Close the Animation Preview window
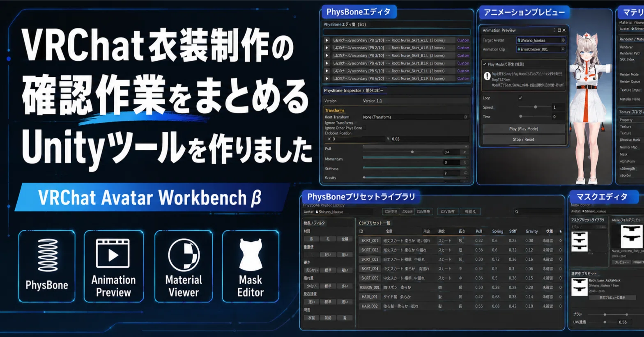Viewport: 644px width, 337px height. point(564,30)
